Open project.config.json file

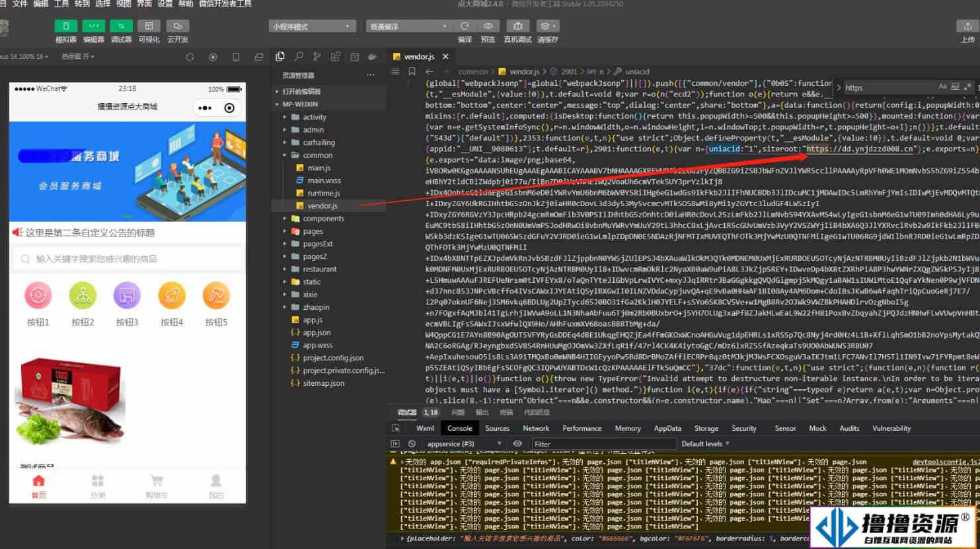pyautogui.click(x=329, y=357)
